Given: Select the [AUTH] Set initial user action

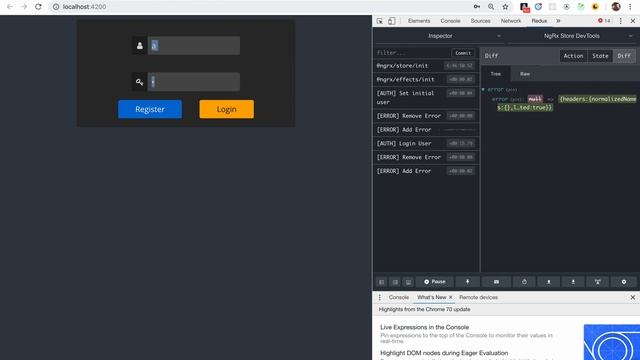Looking at the screenshot, I should click(x=426, y=98).
